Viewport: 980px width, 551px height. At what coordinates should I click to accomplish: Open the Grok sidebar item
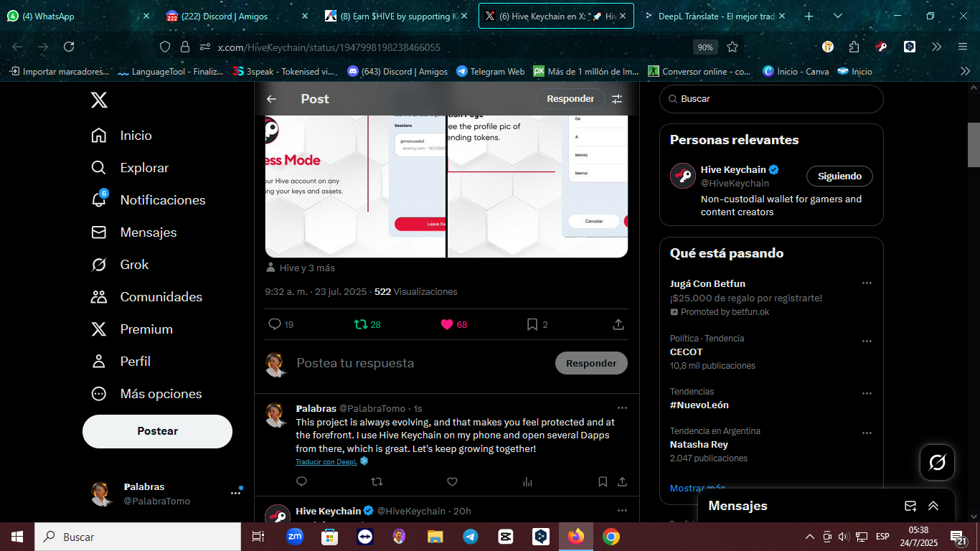pyautogui.click(x=120, y=265)
